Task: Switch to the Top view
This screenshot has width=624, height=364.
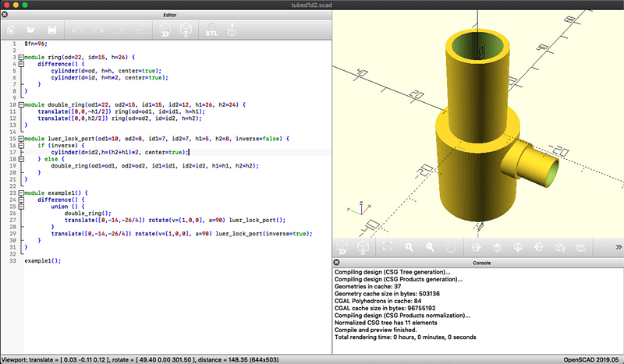Action: pos(497,247)
